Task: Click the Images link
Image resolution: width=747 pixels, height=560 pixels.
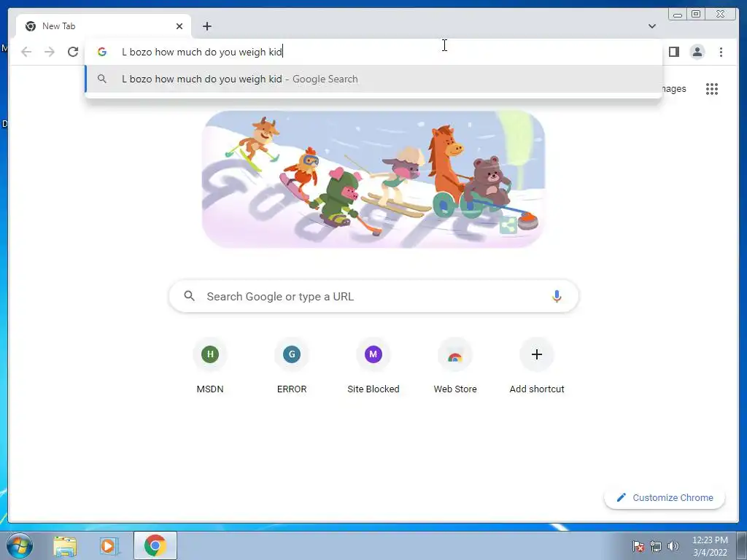Action: pos(674,89)
